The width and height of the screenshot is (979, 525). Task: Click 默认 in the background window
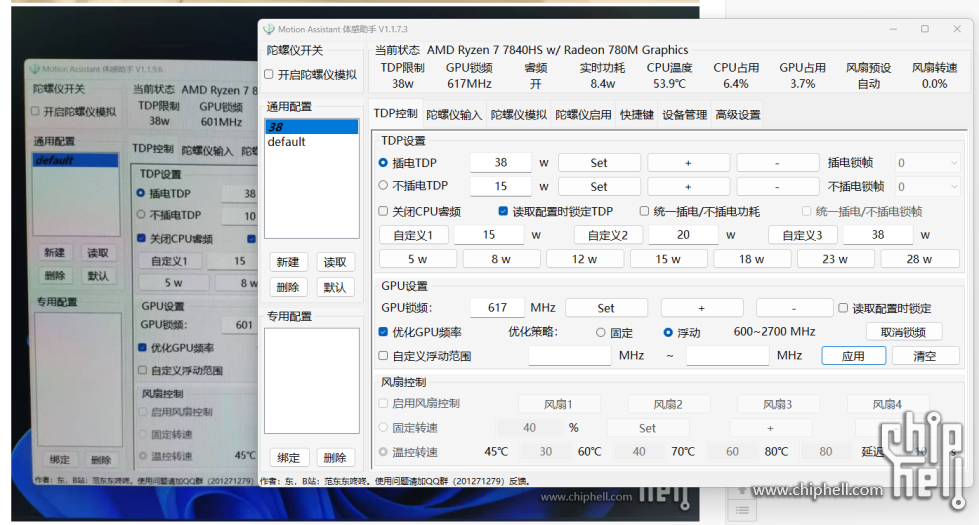[97, 275]
